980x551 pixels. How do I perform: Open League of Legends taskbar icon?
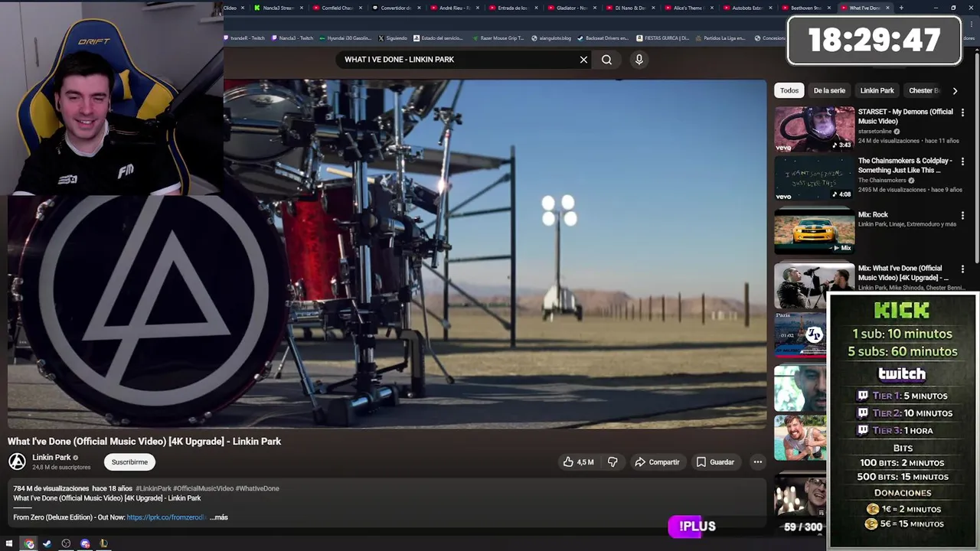click(103, 543)
